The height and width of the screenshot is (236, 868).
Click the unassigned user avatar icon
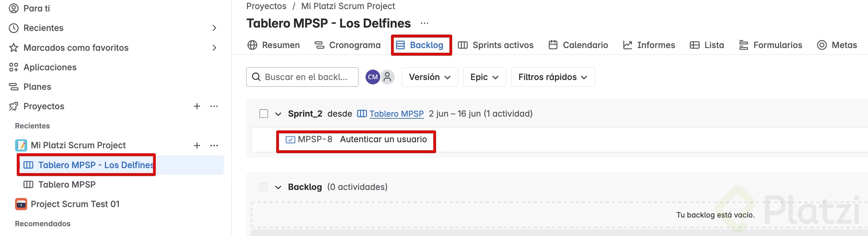point(388,77)
